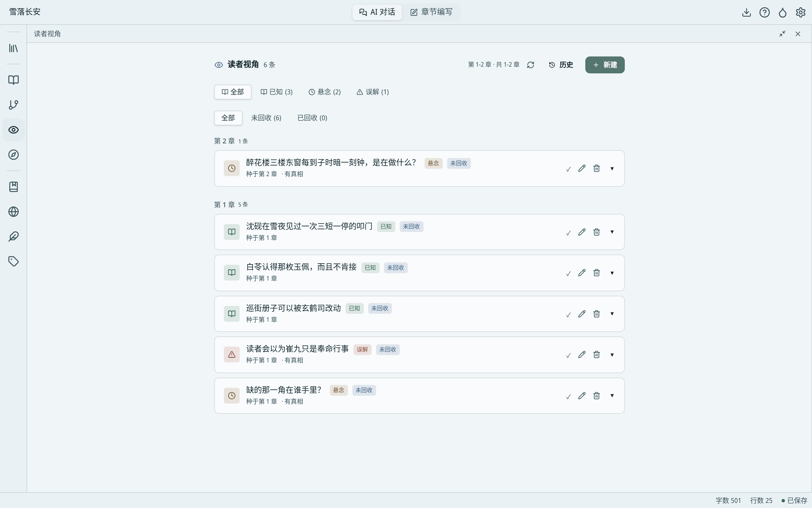This screenshot has height=508, width=812.
Task: Click the 第 2 章 group header
Action: pos(224,141)
